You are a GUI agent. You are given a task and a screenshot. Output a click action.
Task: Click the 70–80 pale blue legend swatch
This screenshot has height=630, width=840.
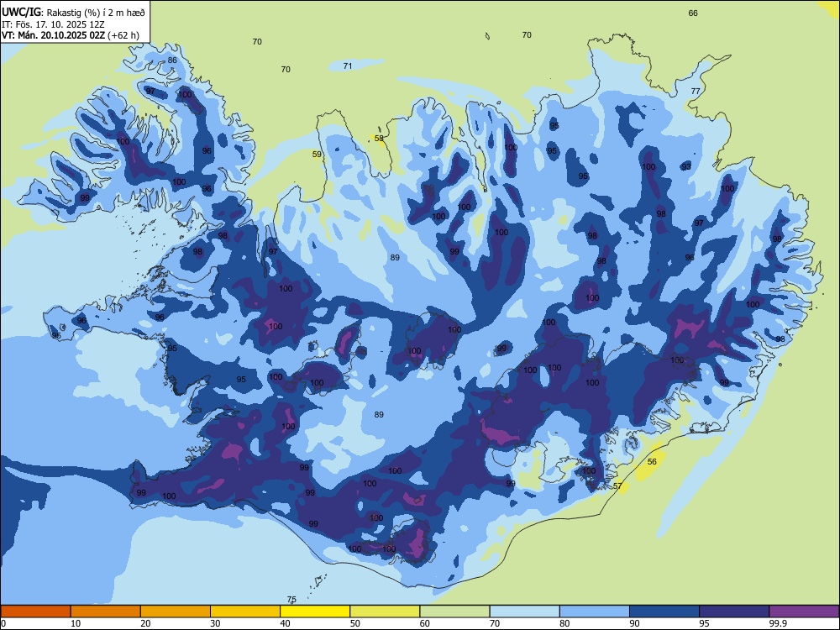(x=524, y=612)
